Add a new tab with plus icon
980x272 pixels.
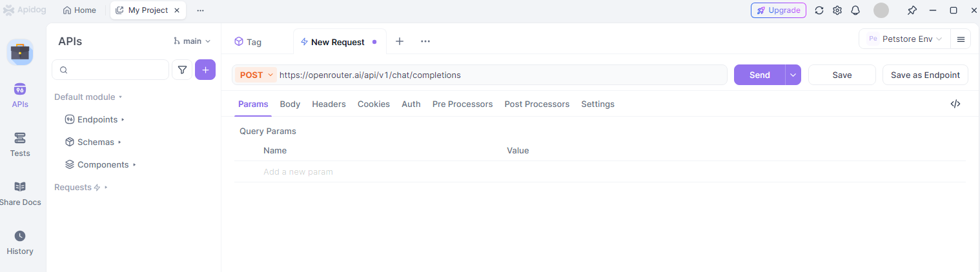[400, 41]
